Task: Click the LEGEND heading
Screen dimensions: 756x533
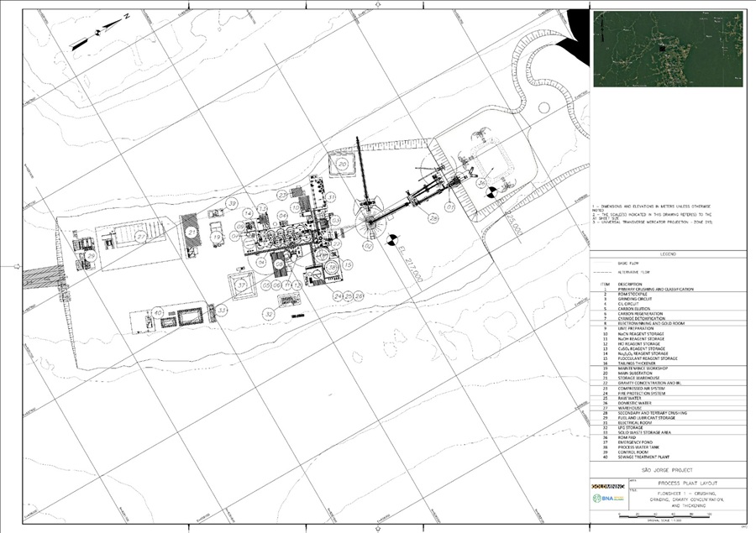Action: (669, 254)
